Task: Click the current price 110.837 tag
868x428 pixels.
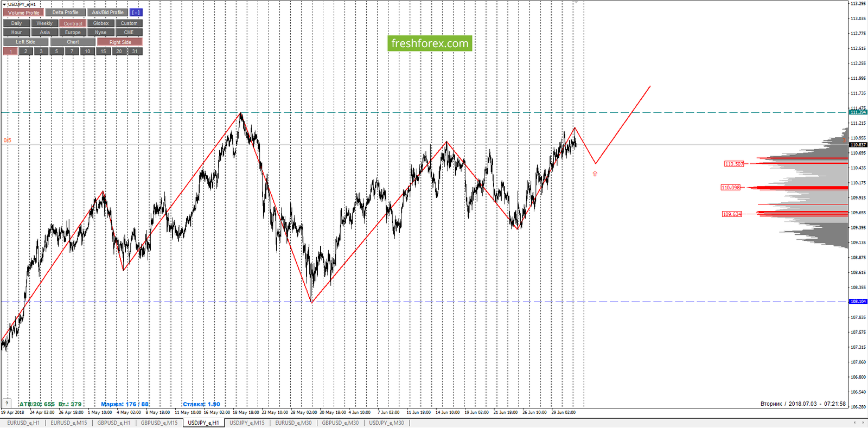Action: (x=858, y=145)
